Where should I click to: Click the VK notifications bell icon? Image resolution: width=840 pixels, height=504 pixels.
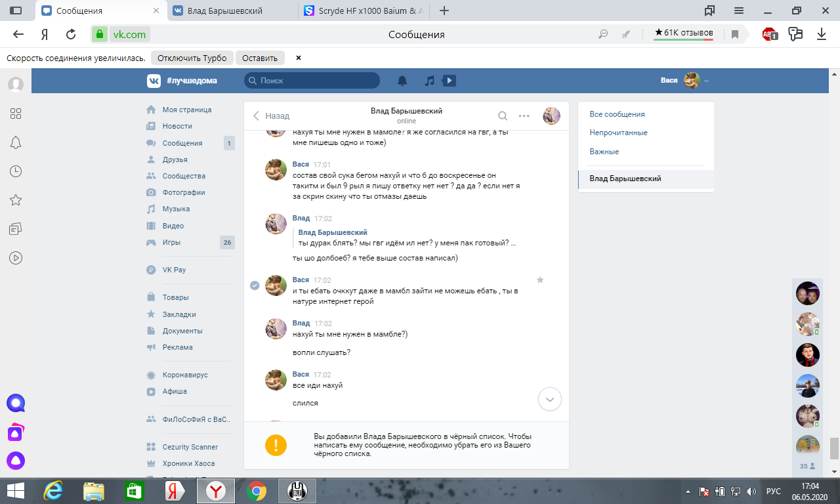(x=402, y=81)
